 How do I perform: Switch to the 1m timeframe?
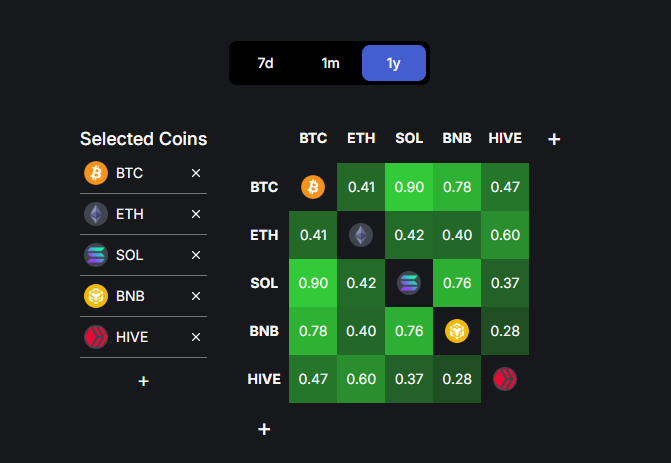point(330,63)
